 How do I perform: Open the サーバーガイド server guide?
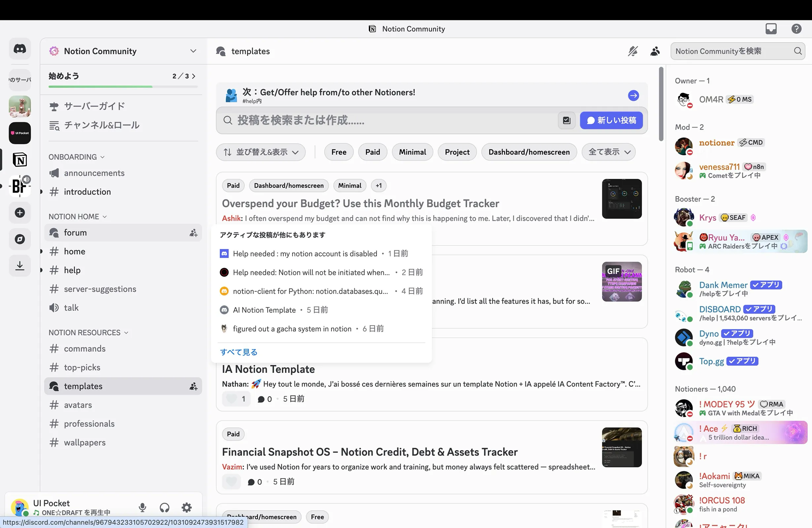(123, 106)
